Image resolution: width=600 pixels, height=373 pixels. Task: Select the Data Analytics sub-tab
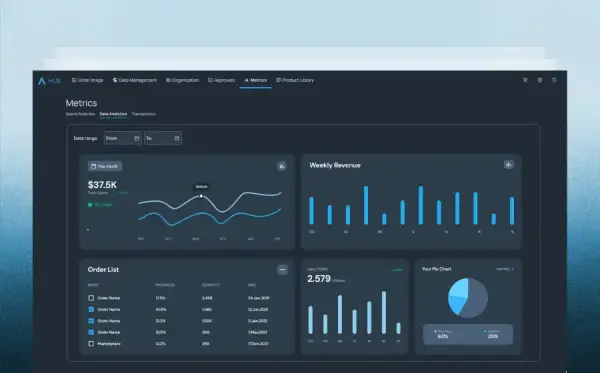[113, 114]
